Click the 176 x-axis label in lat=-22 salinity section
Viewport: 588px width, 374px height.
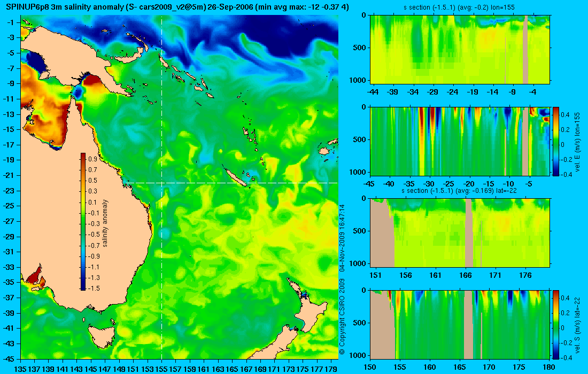pyautogui.click(x=525, y=275)
